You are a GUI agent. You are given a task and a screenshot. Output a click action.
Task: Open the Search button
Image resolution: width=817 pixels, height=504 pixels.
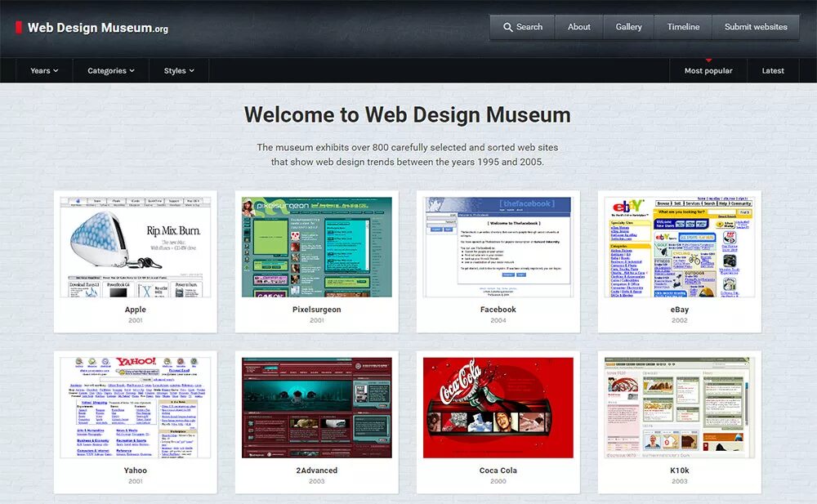523,27
